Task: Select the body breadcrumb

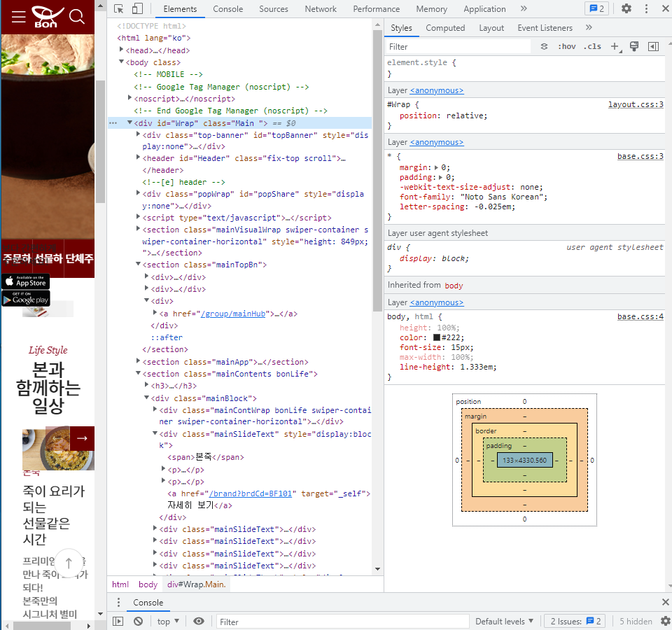Action: [148, 584]
